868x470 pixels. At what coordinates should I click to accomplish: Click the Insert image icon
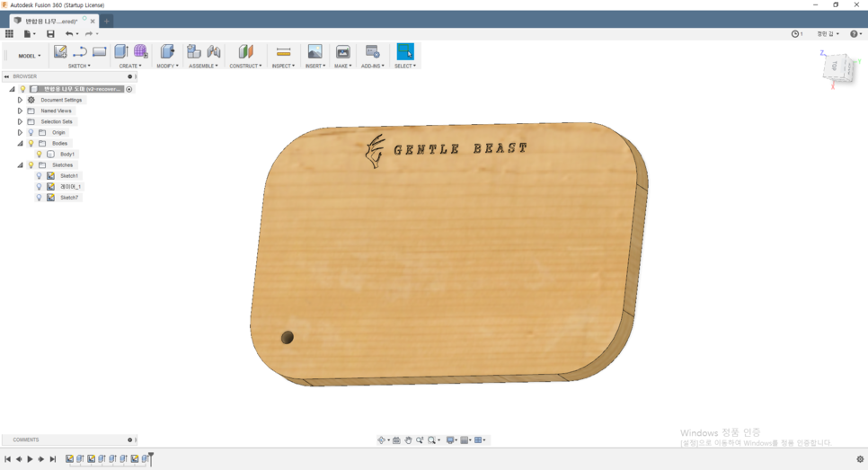tap(315, 52)
